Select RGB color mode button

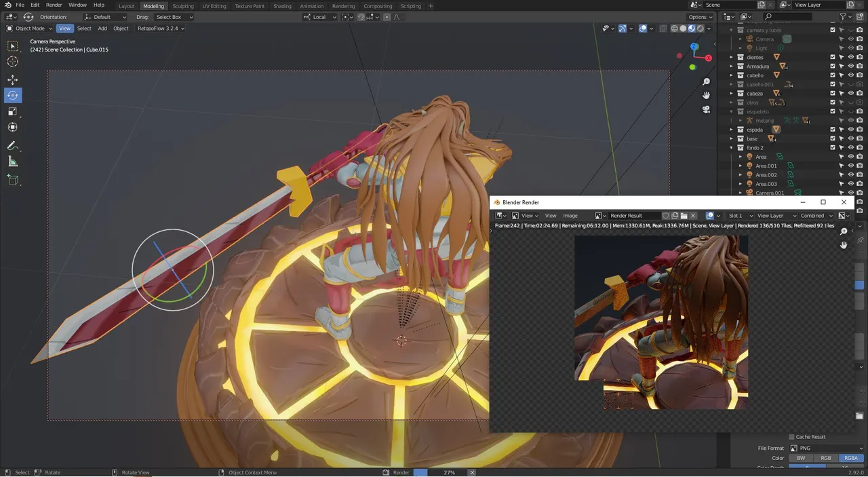pos(826,458)
